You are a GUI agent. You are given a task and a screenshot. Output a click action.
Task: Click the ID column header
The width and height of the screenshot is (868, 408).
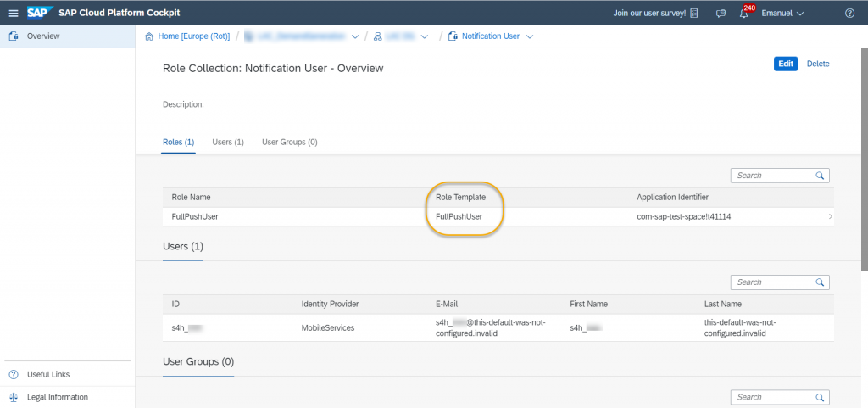pos(175,305)
